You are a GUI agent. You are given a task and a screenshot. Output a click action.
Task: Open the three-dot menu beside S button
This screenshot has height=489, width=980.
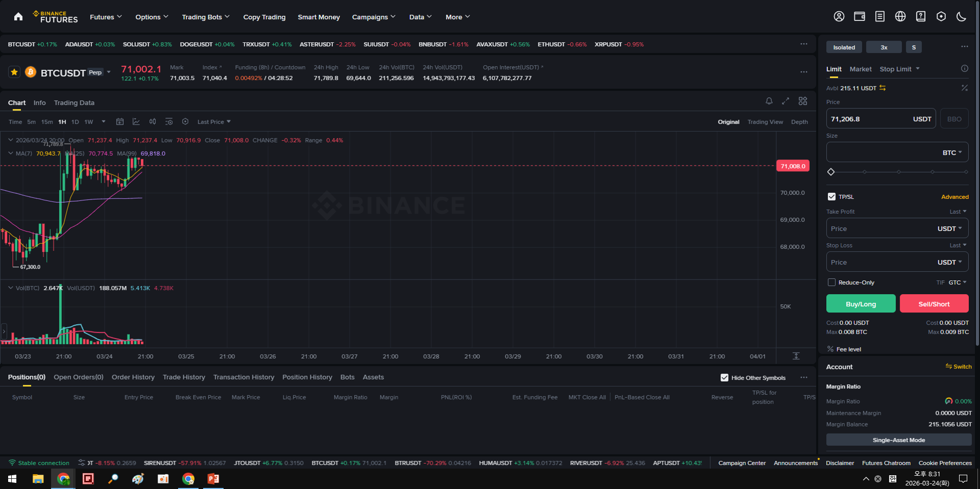click(x=964, y=47)
